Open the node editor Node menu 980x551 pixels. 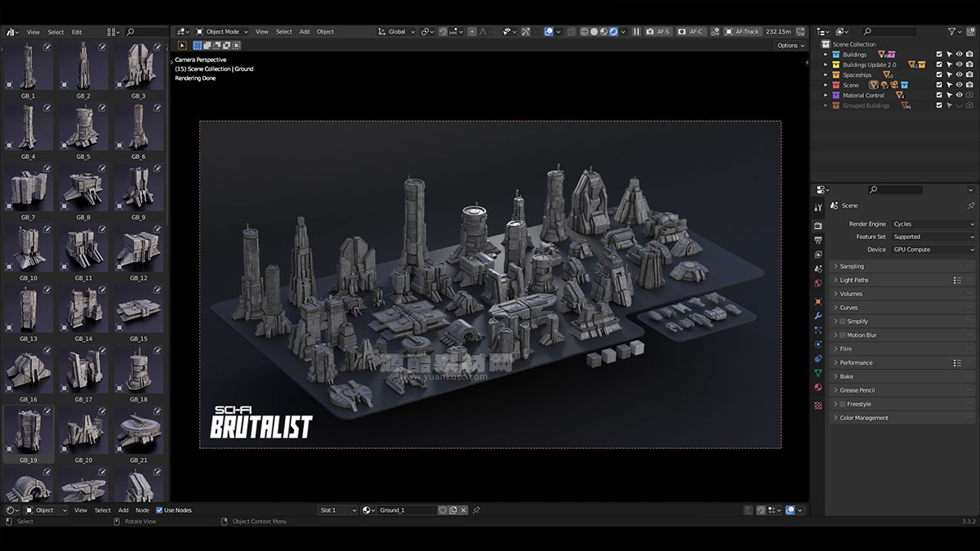142,510
